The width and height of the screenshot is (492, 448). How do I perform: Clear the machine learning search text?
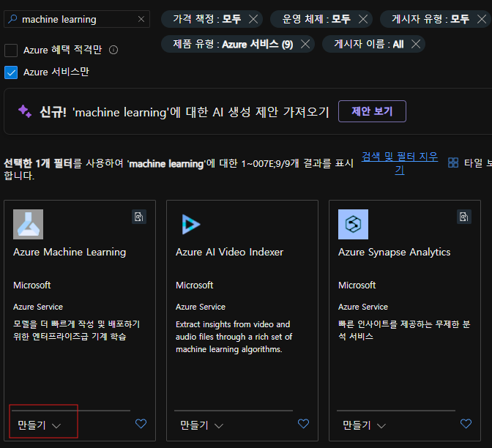point(141,19)
